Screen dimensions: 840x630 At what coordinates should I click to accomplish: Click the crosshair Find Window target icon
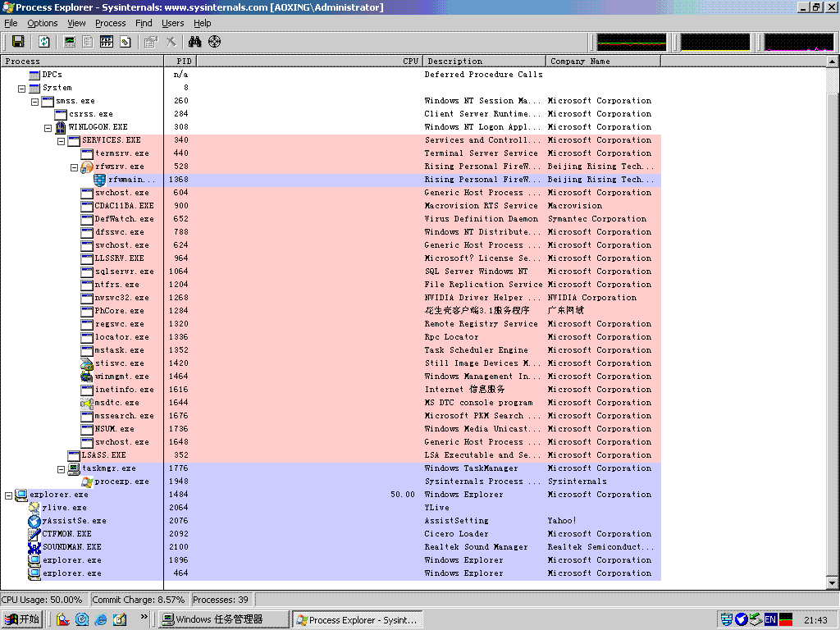[x=214, y=42]
